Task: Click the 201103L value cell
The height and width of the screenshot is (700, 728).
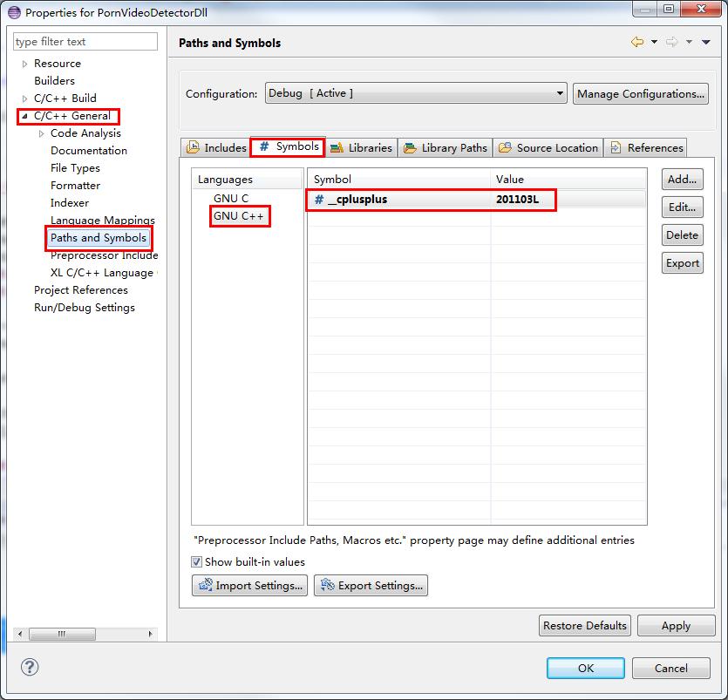Action: tap(517, 200)
